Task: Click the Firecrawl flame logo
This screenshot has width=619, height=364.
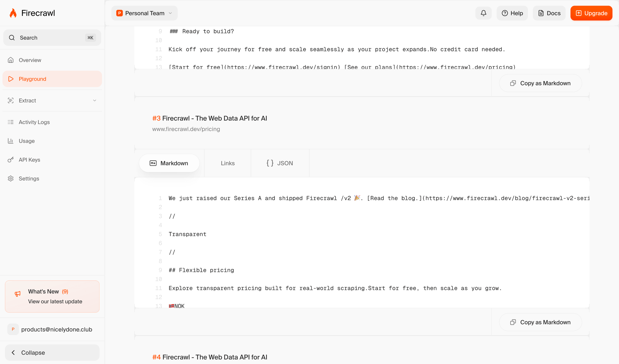Action: 13,13
